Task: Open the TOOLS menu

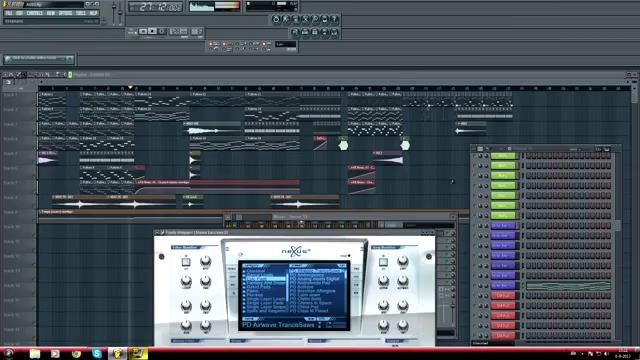Action: [81, 13]
